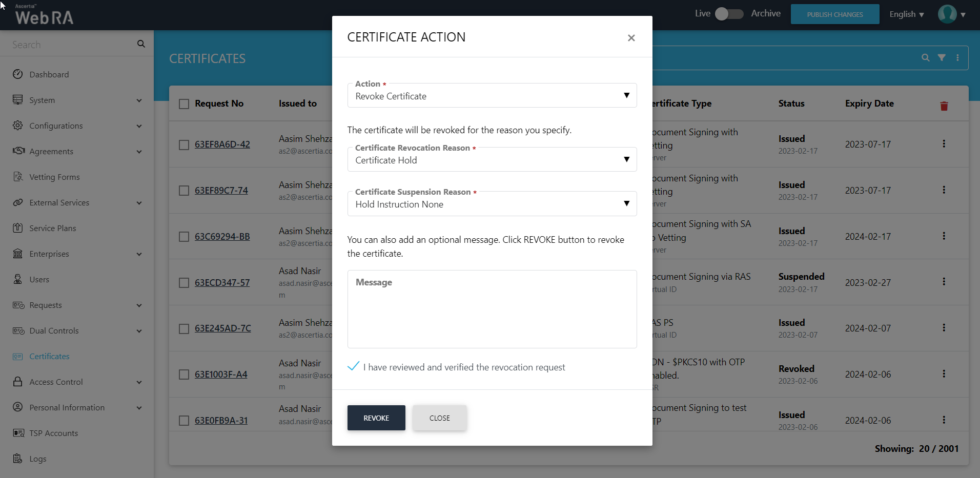Click the search magnifier in Certificates header
Image resolution: width=980 pixels, height=478 pixels.
point(925,58)
